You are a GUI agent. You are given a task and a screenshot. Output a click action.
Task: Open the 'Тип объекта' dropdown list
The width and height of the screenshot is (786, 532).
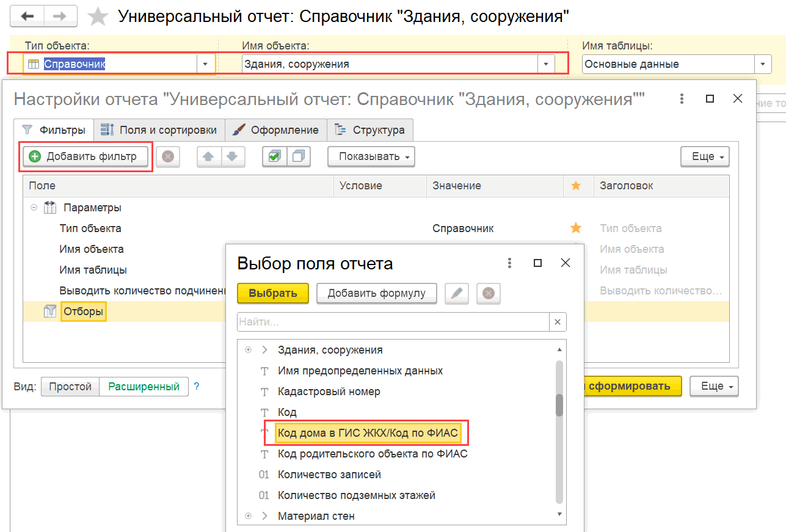point(205,64)
